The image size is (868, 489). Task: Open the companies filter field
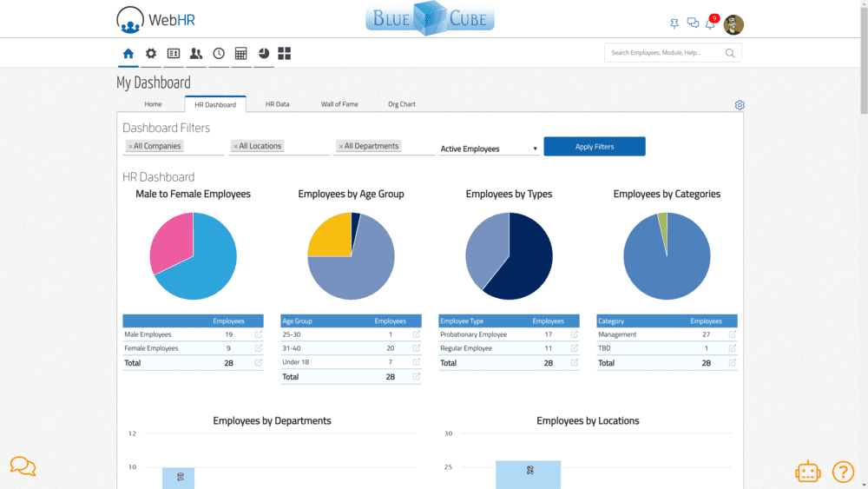pos(174,147)
